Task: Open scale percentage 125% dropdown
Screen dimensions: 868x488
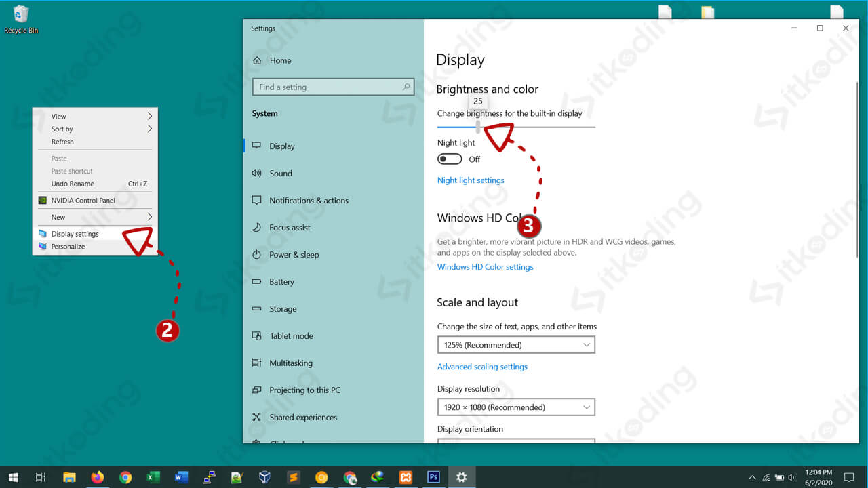Action: click(x=516, y=345)
